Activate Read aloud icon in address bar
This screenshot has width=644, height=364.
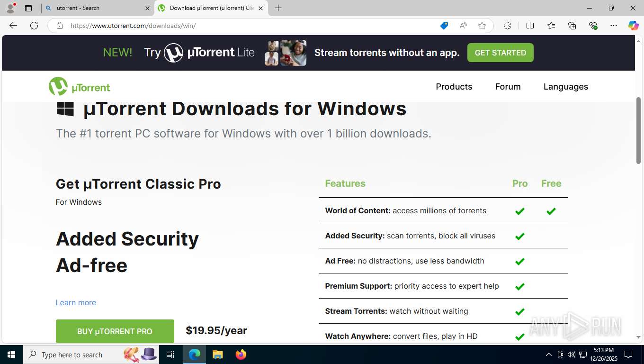(463, 26)
